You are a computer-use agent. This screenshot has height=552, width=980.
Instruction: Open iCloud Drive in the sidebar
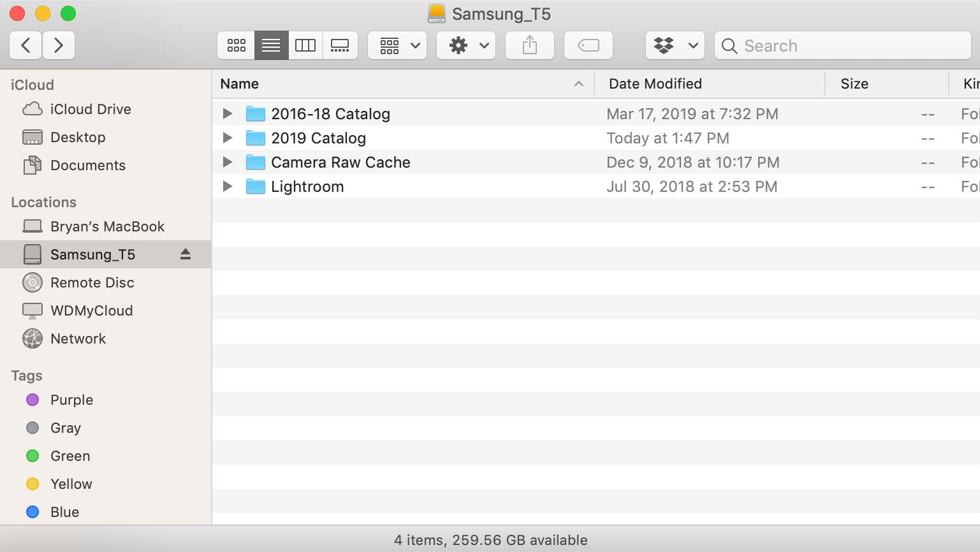[x=90, y=109]
